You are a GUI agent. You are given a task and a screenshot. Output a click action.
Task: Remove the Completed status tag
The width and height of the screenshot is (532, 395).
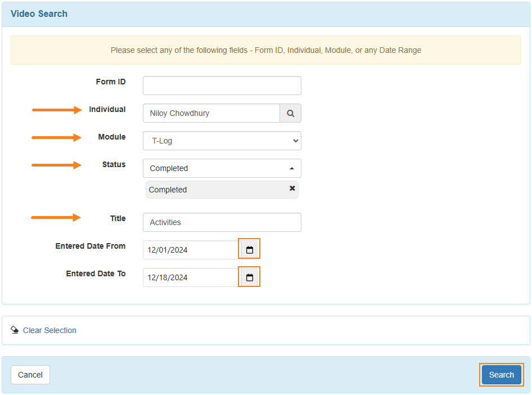pyautogui.click(x=292, y=188)
